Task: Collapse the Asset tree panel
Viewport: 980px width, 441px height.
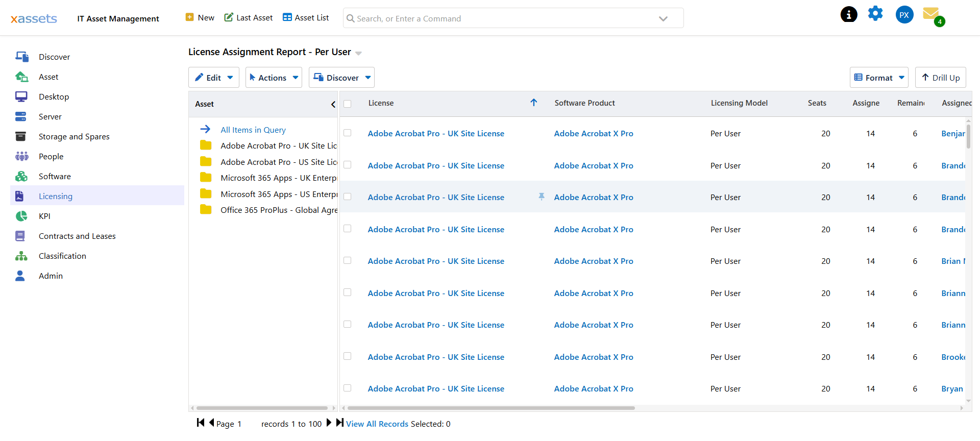Action: 333,104
